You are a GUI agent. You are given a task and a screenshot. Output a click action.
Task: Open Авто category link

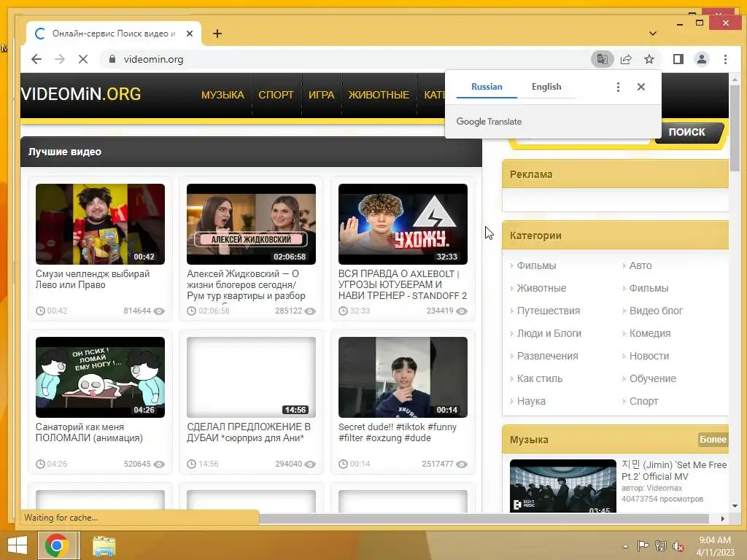640,265
